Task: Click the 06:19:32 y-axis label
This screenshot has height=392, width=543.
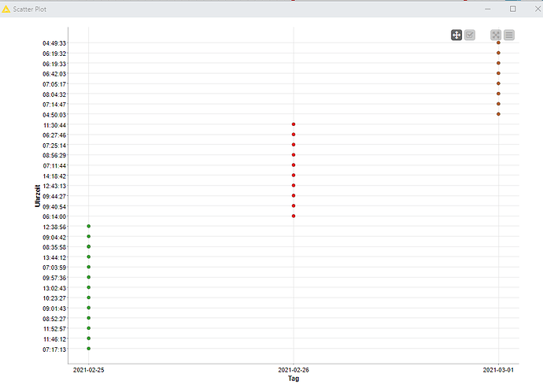Action: [x=54, y=54]
